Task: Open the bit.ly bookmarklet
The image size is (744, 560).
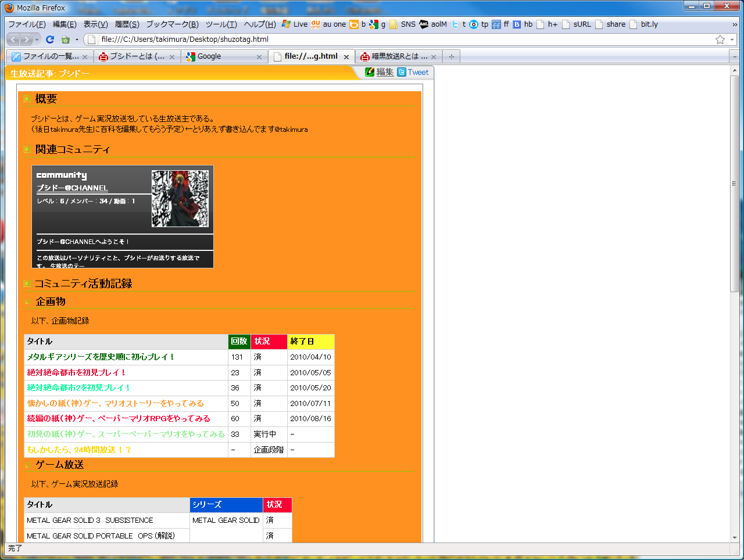Action: [x=643, y=24]
